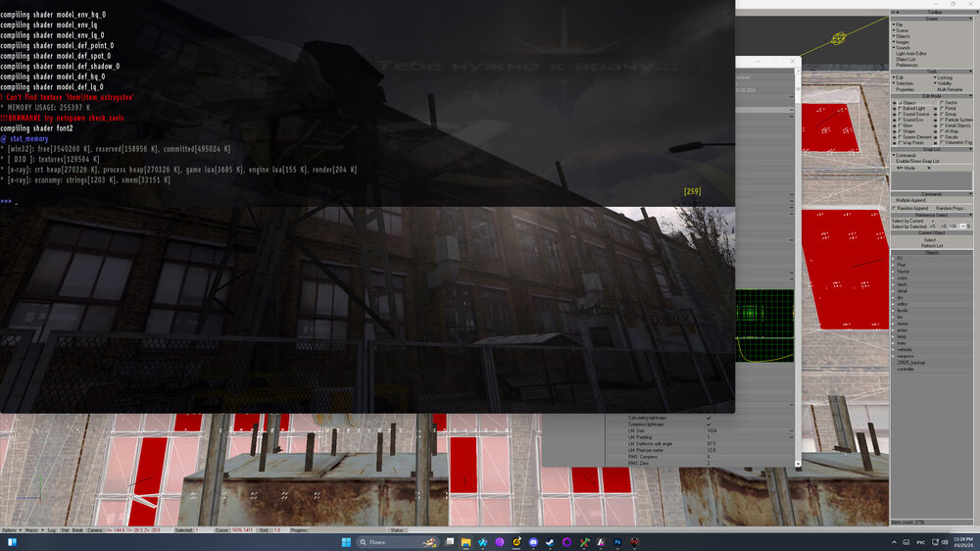Select the Sound Env edit mode

(911, 120)
